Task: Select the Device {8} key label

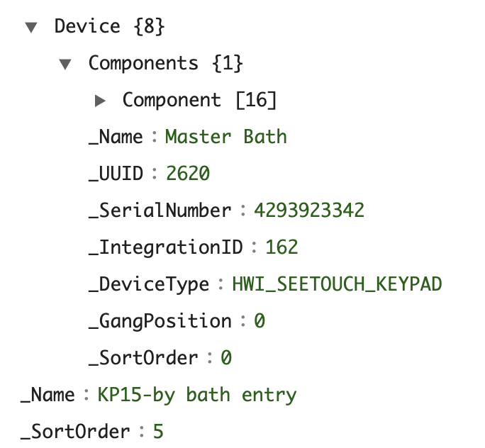Action: [109, 27]
